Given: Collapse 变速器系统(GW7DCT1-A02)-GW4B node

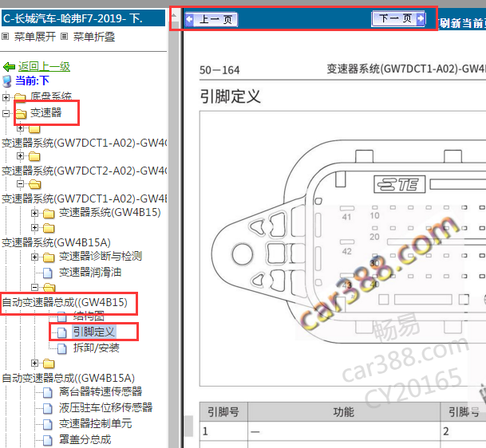Looking at the screenshot, I should (20, 184).
